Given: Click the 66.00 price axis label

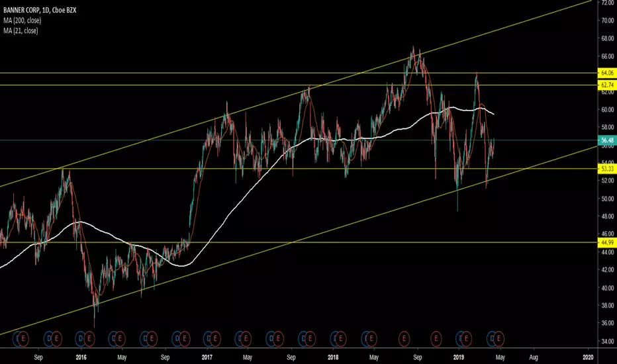Looking at the screenshot, I should (x=608, y=56).
